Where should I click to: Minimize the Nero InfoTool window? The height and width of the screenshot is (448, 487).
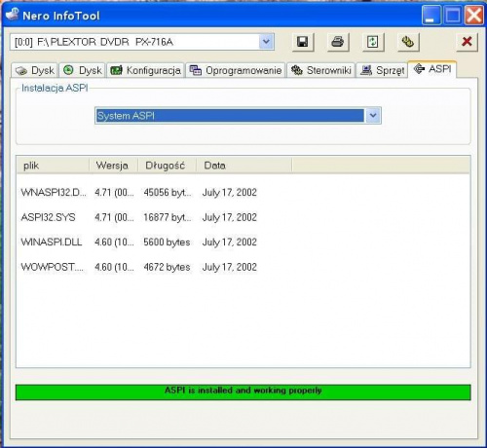(431, 15)
